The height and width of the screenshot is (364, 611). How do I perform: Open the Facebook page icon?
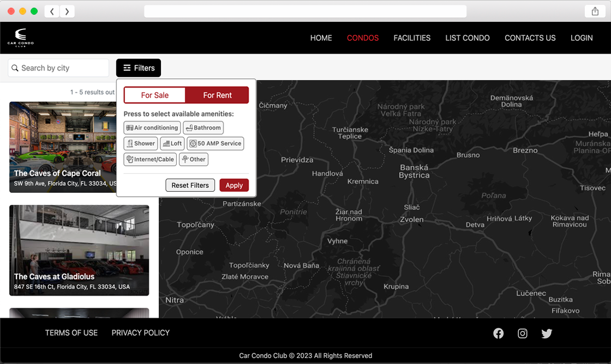(499, 333)
